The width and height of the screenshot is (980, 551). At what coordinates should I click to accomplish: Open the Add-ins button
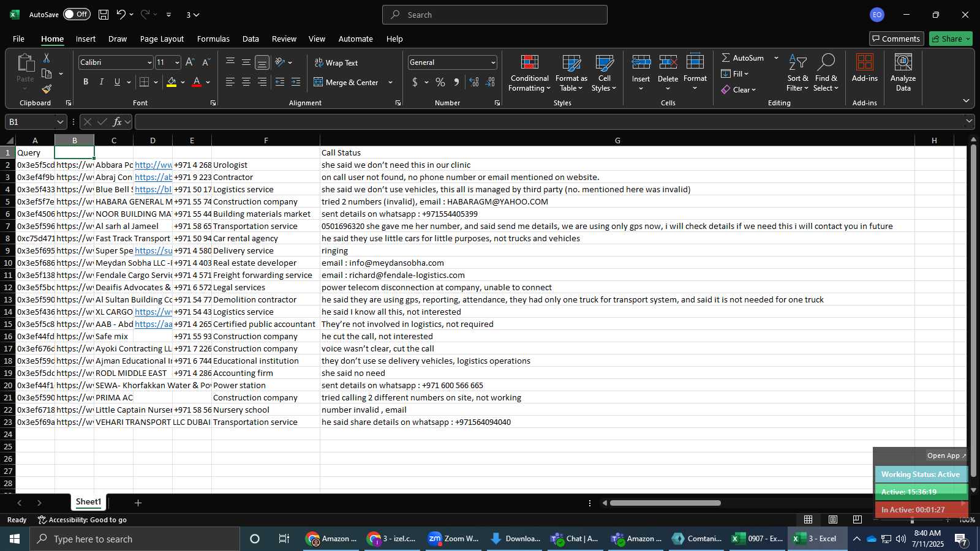coord(865,67)
